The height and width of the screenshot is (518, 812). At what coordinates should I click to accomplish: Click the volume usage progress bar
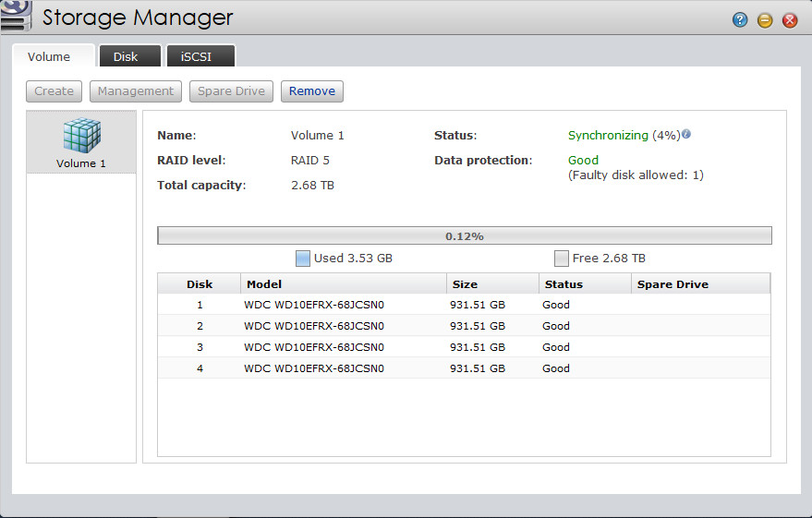(x=464, y=236)
